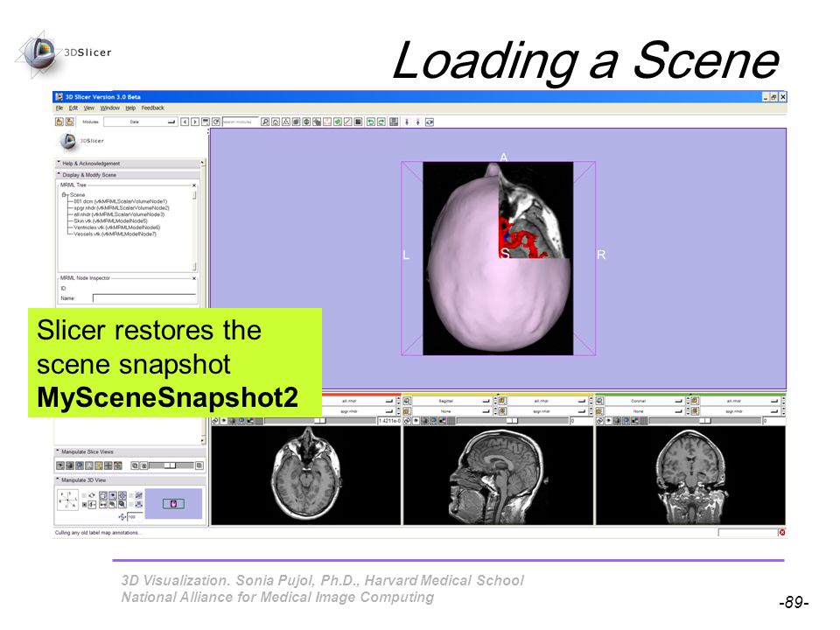This screenshot has height=630, width=840.
Task: Open the Edit menu
Action: [x=73, y=108]
